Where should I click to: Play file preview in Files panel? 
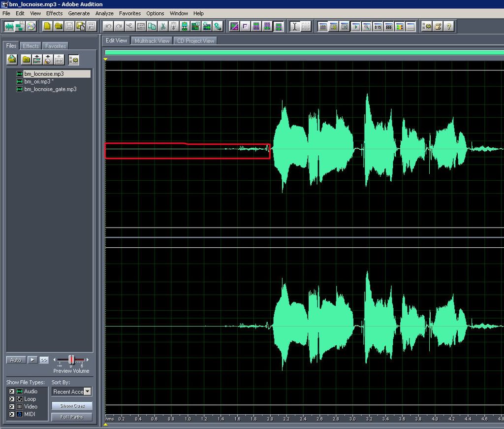32,360
